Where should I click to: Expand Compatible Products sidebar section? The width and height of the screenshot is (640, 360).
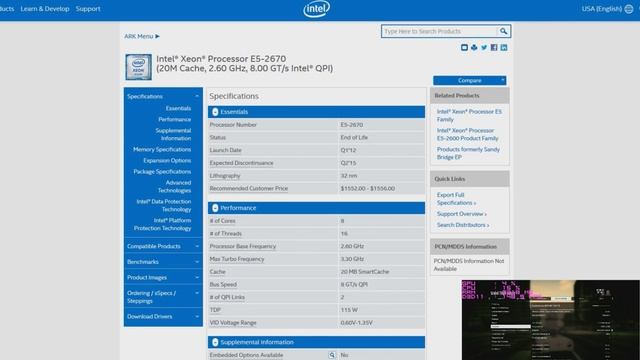click(x=163, y=247)
